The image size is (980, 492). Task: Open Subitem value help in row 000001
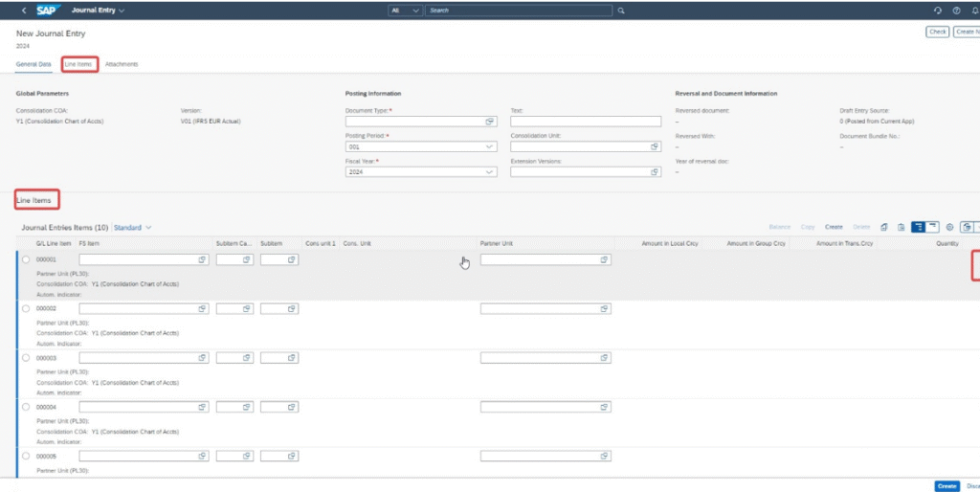point(292,259)
